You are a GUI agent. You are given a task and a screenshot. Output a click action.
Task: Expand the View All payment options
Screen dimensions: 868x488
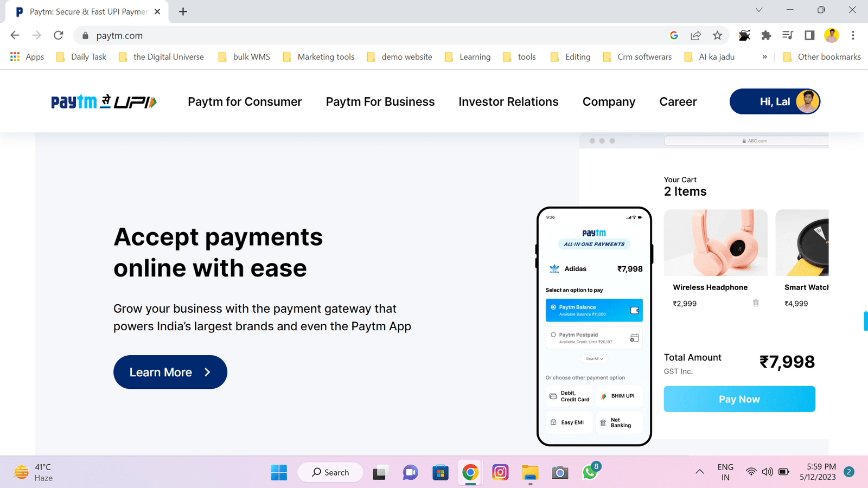(594, 358)
